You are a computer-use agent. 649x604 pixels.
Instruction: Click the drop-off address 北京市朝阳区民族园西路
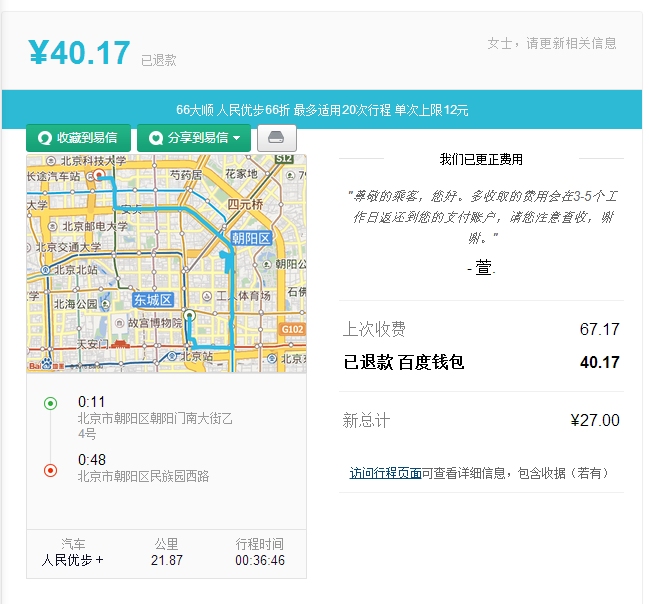tap(143, 476)
